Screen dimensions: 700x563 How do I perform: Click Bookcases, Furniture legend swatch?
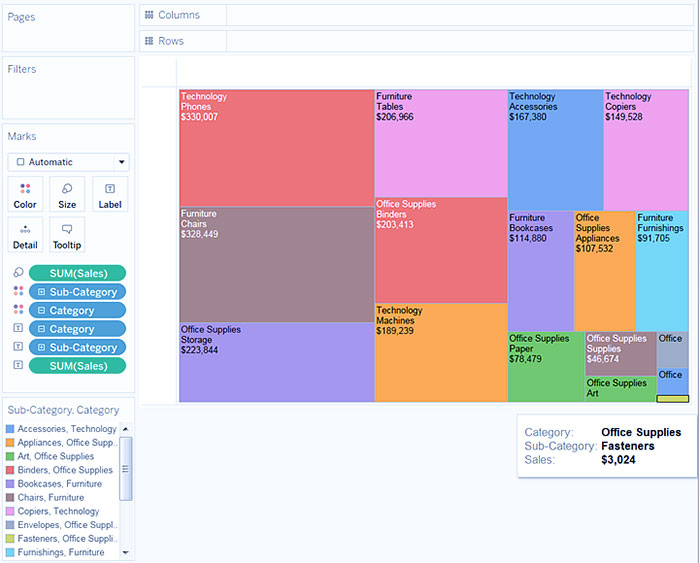[10, 484]
